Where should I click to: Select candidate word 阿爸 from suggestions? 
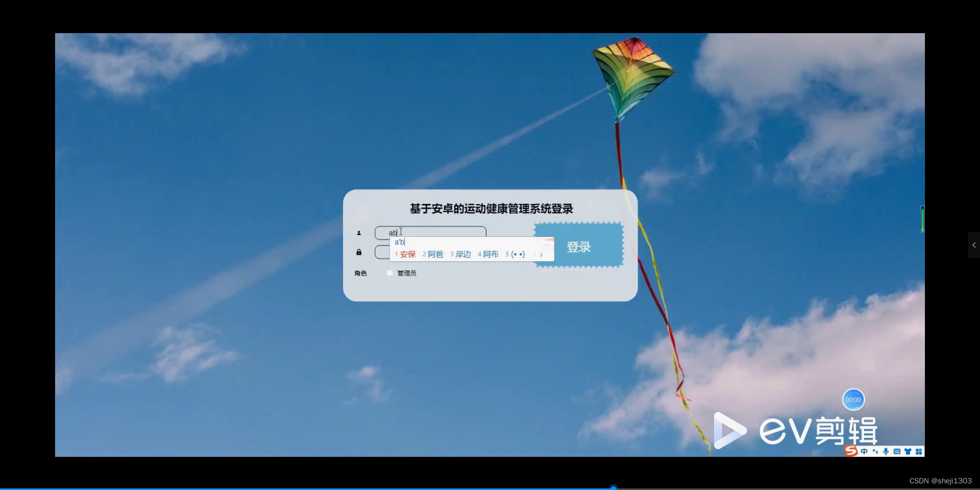[x=435, y=254]
